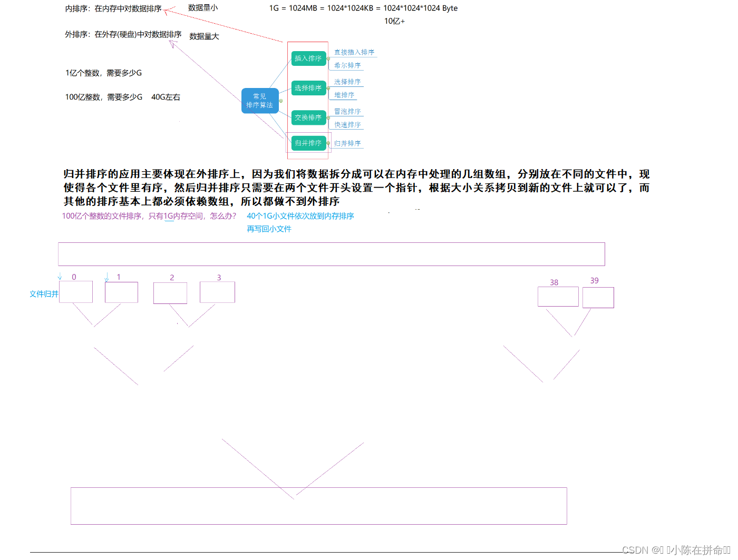Click the blue 常见排序算法 root node

tap(260, 101)
